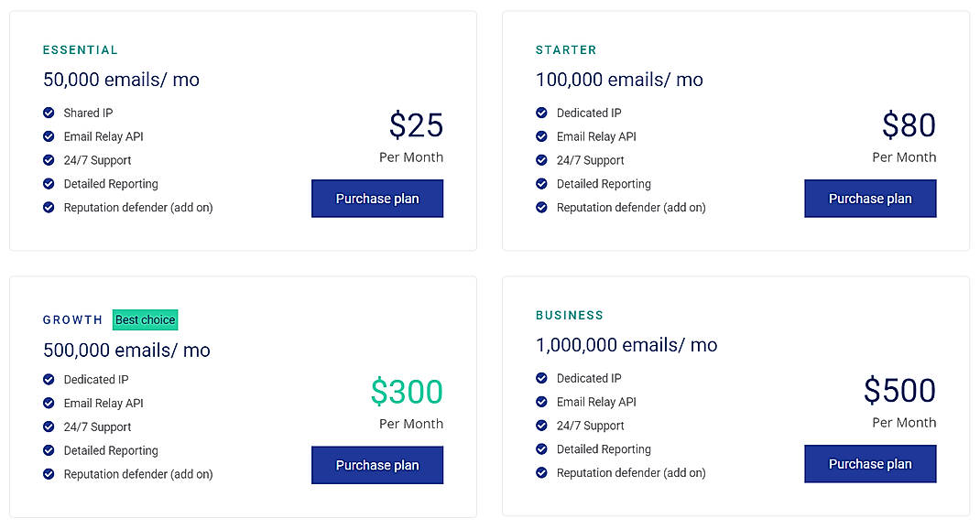
Task: Click the 24/7 Support check icon in Essential
Action: 49,160
